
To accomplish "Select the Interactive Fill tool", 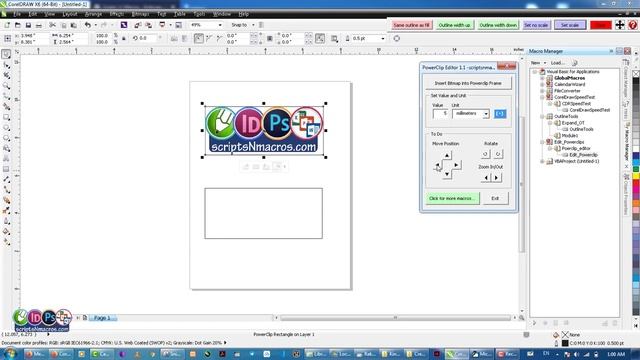I will [6, 242].
